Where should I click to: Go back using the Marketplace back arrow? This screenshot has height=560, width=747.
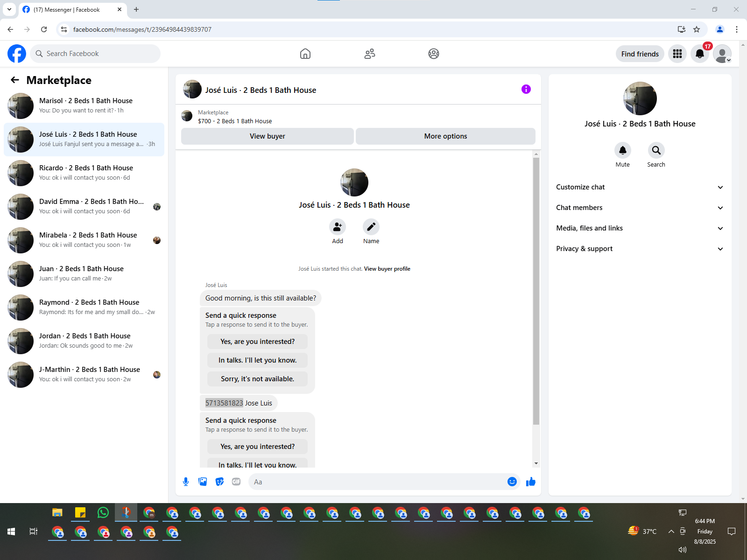(x=15, y=80)
